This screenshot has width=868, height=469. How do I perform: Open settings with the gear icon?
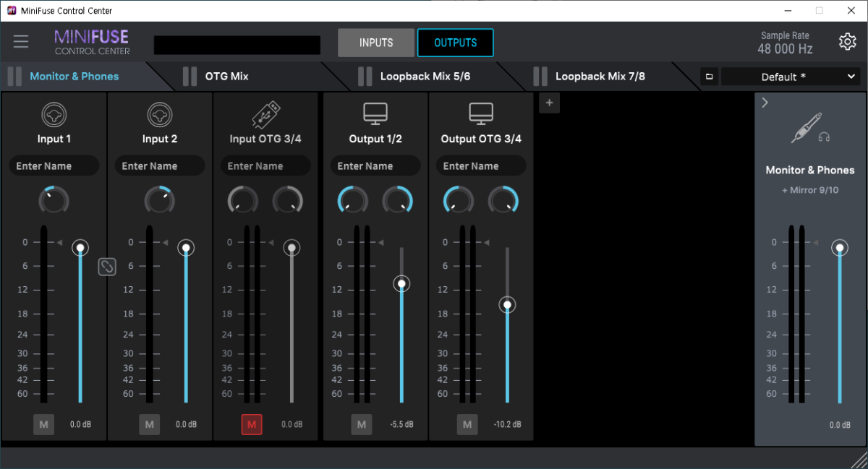pos(847,42)
